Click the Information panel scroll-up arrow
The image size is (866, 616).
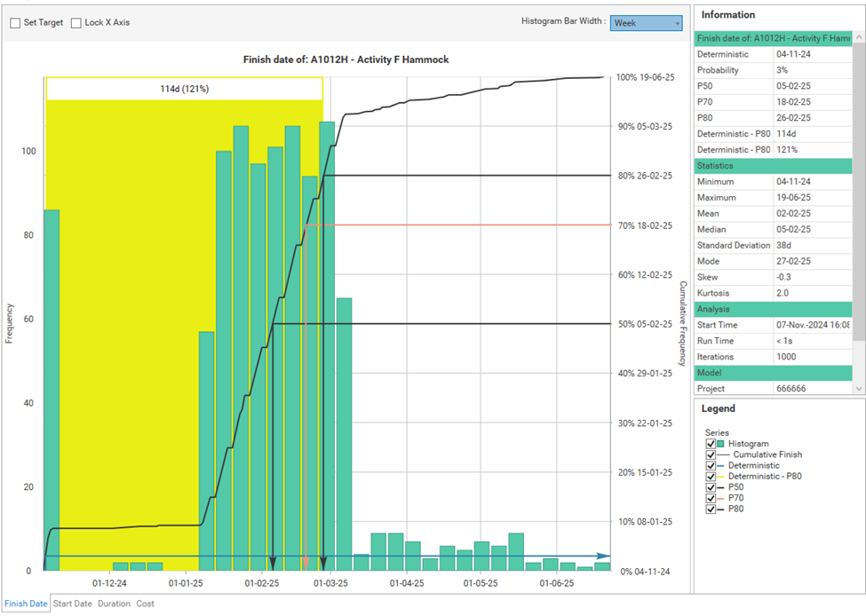point(858,38)
